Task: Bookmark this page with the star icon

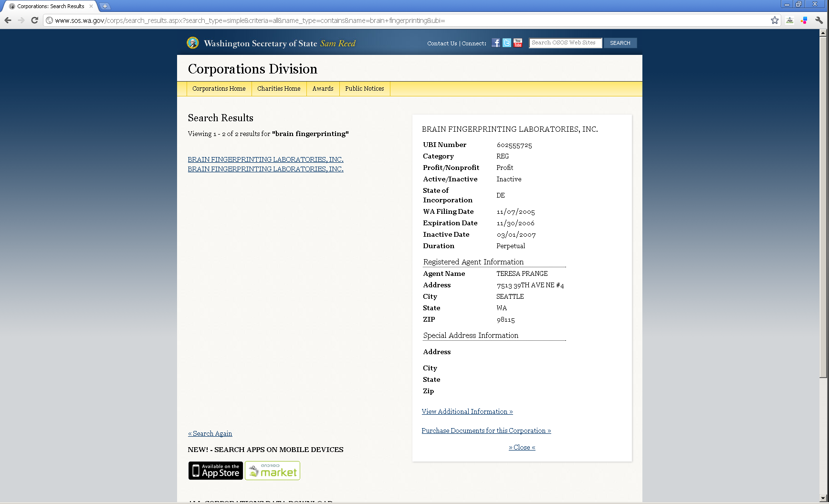Action: [775, 20]
